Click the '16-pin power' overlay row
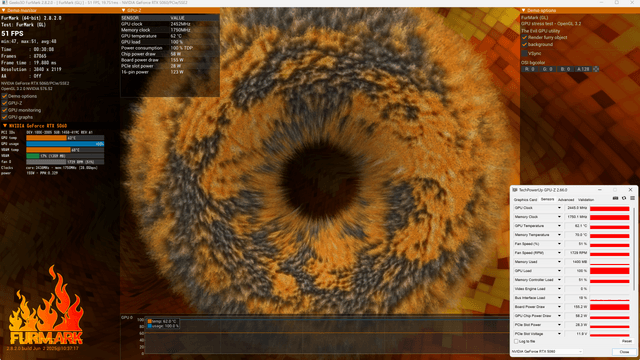640x360 pixels. pyautogui.click(x=170, y=72)
